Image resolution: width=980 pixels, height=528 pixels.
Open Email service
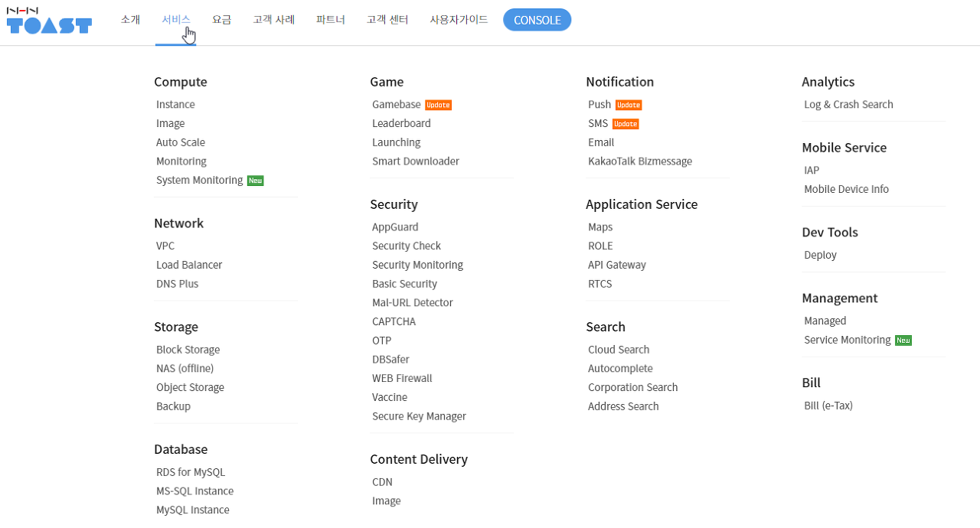click(x=601, y=142)
